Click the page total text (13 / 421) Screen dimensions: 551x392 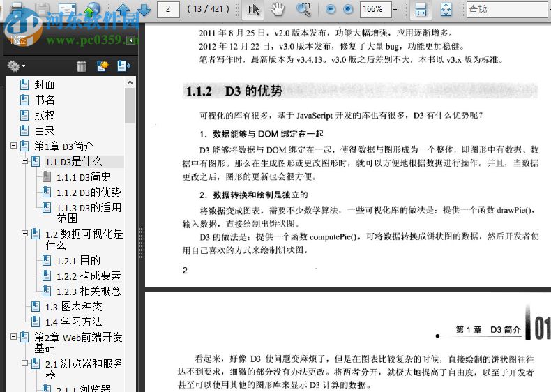pyautogui.click(x=208, y=9)
